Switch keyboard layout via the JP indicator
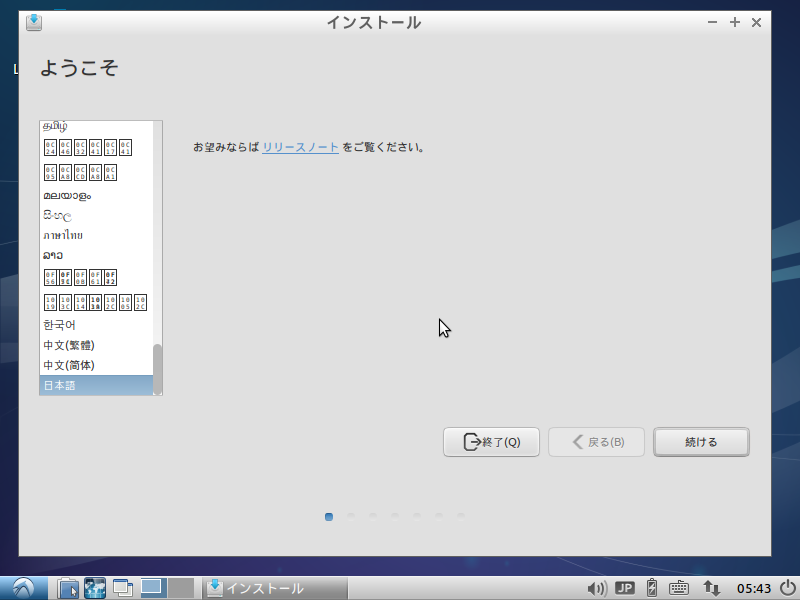 click(624, 588)
